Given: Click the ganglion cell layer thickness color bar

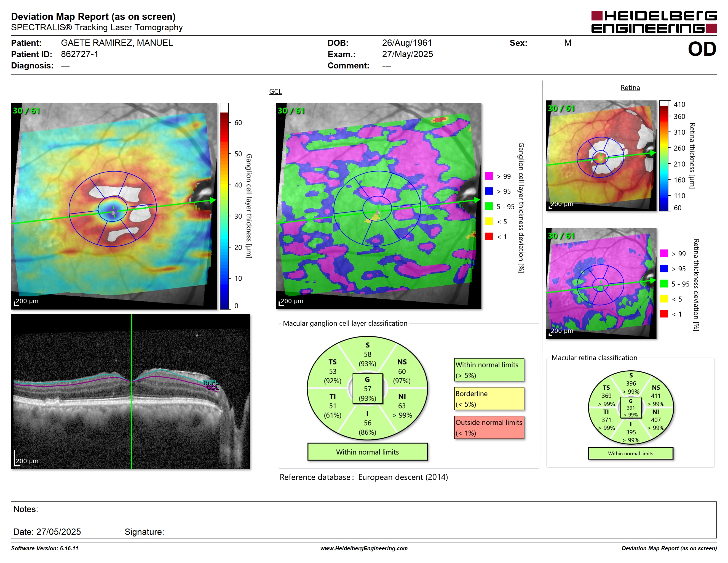Looking at the screenshot, I should [224, 206].
